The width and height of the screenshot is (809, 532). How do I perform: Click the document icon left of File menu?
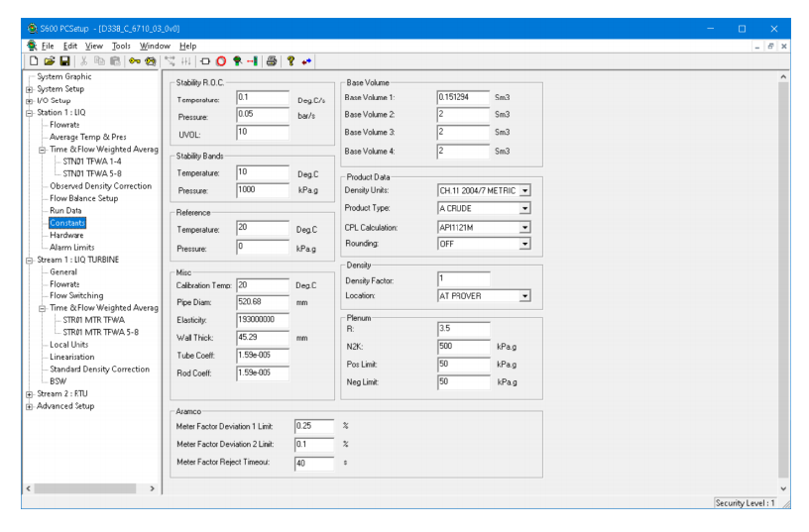coord(32,46)
